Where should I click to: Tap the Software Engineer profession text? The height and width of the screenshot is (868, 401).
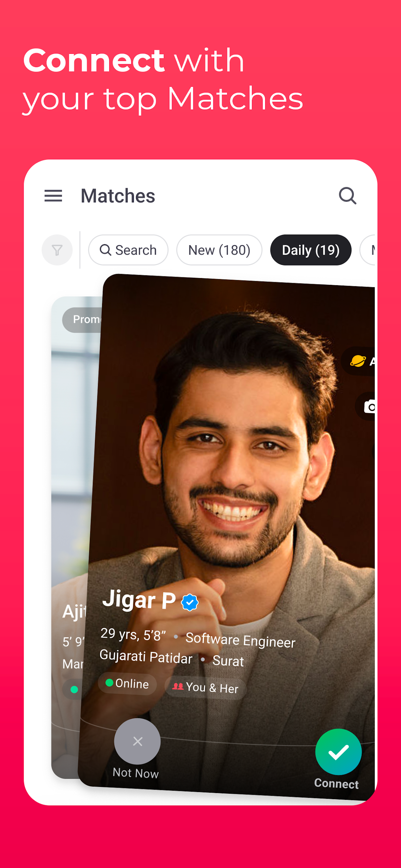click(241, 640)
